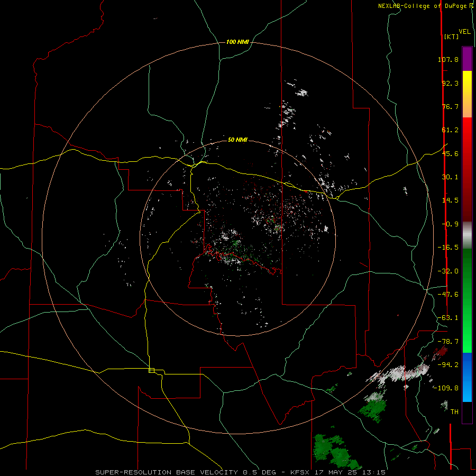Select the -0.9 legend value
This screenshot has width=476, height=476.
450,224
